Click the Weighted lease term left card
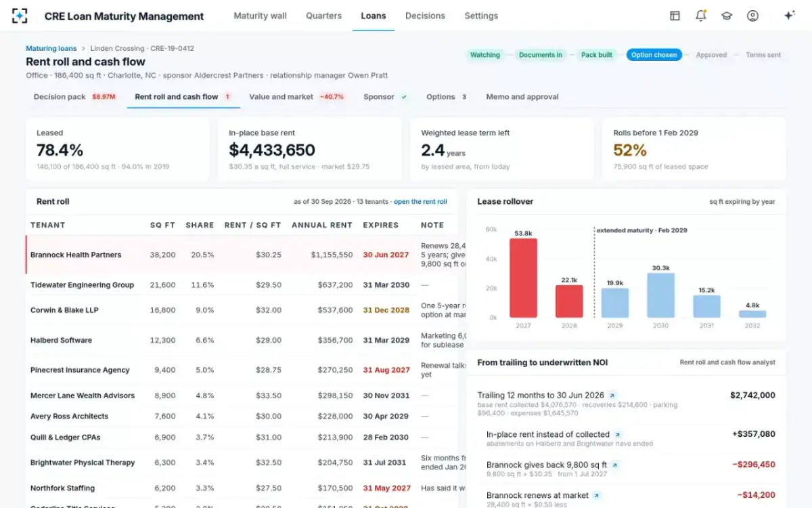The width and height of the screenshot is (812, 508). pos(501,149)
